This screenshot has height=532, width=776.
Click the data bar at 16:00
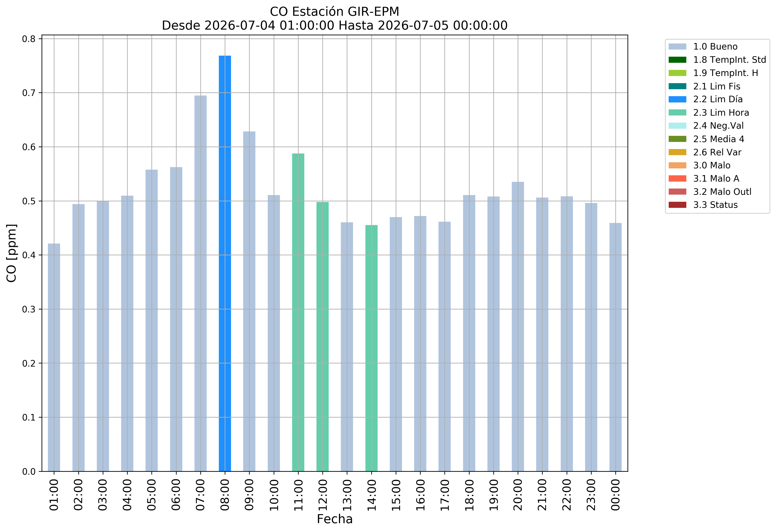(420, 344)
